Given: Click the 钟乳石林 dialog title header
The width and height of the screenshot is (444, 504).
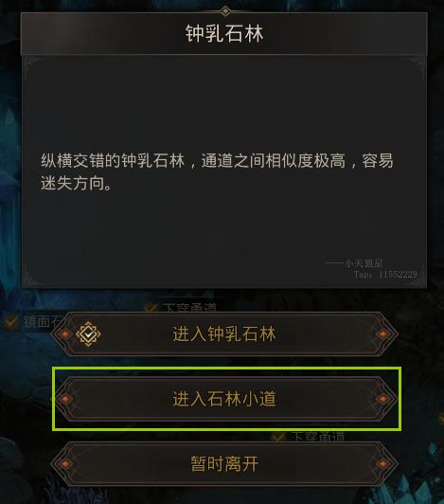Looking at the screenshot, I should tap(224, 34).
